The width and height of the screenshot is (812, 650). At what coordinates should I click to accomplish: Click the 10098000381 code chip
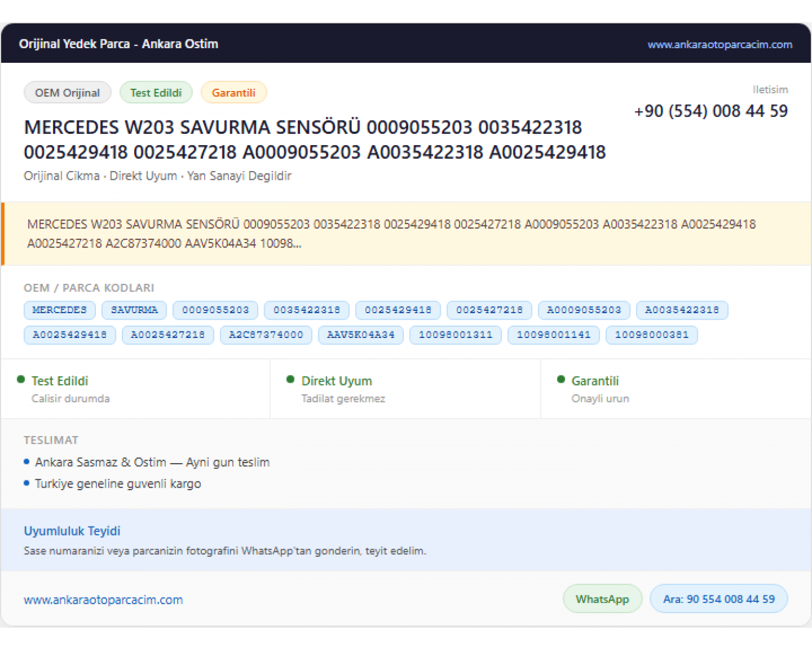click(652, 335)
